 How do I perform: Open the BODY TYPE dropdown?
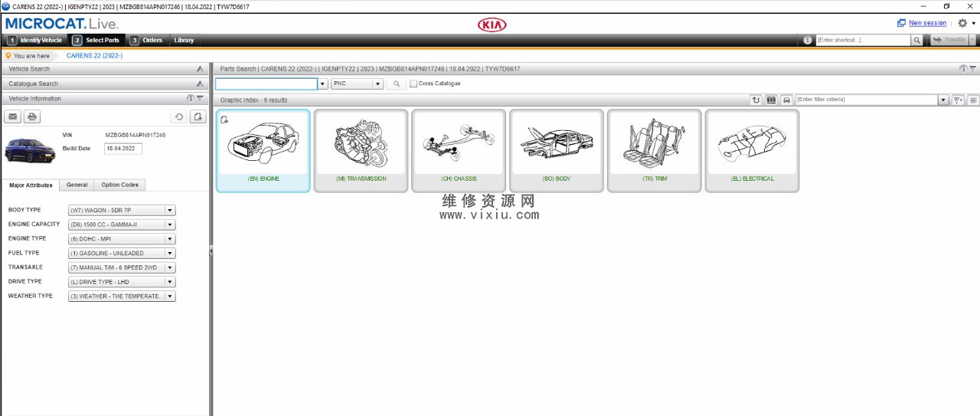click(x=170, y=210)
